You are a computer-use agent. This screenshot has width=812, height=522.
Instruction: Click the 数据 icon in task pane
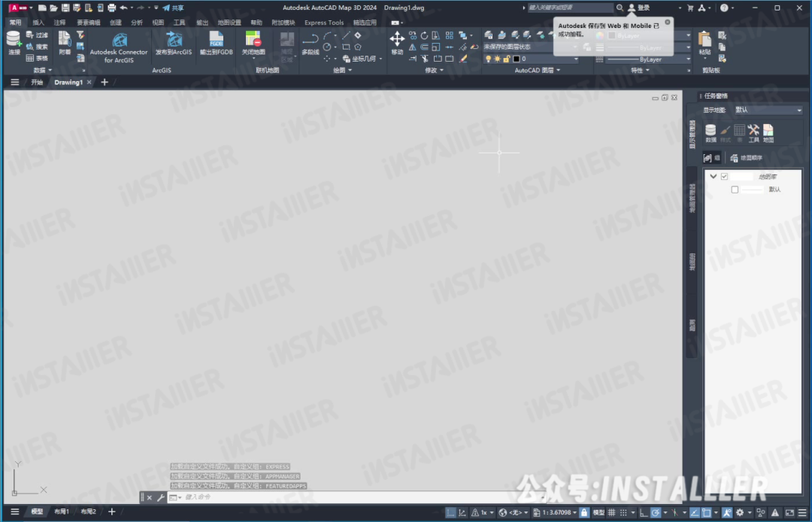click(711, 133)
